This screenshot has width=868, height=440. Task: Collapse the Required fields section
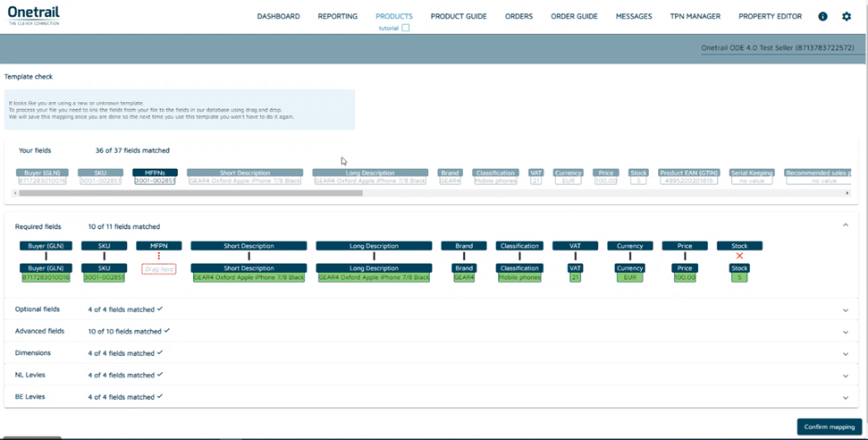[845, 226]
